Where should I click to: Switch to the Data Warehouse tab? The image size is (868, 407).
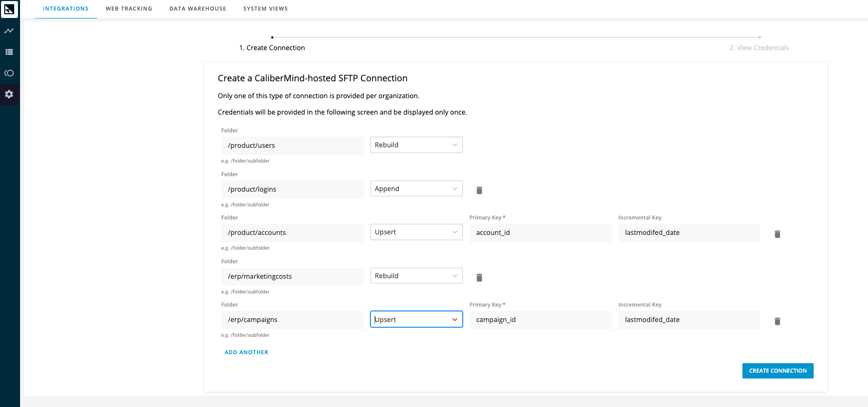(x=198, y=9)
